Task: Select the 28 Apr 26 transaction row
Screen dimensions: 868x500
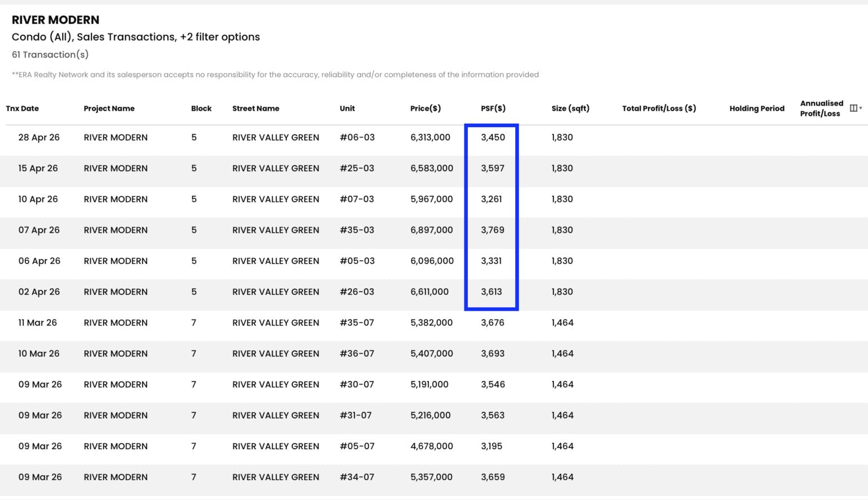Action: coord(434,137)
